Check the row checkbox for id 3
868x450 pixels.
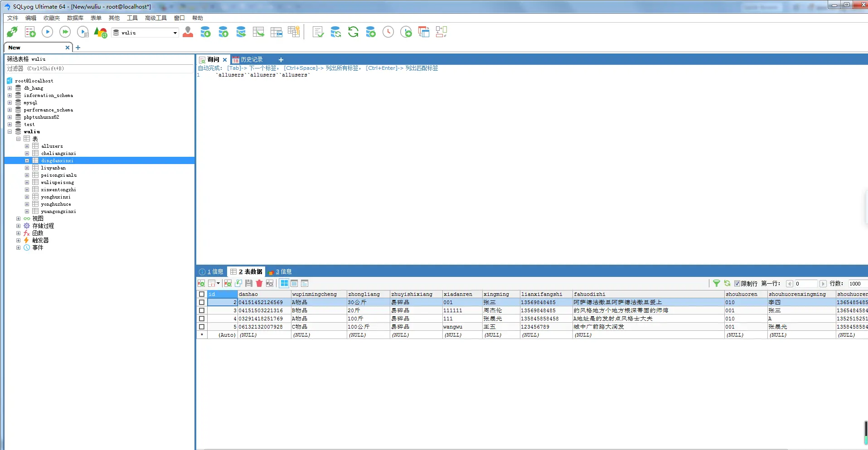[202, 311]
